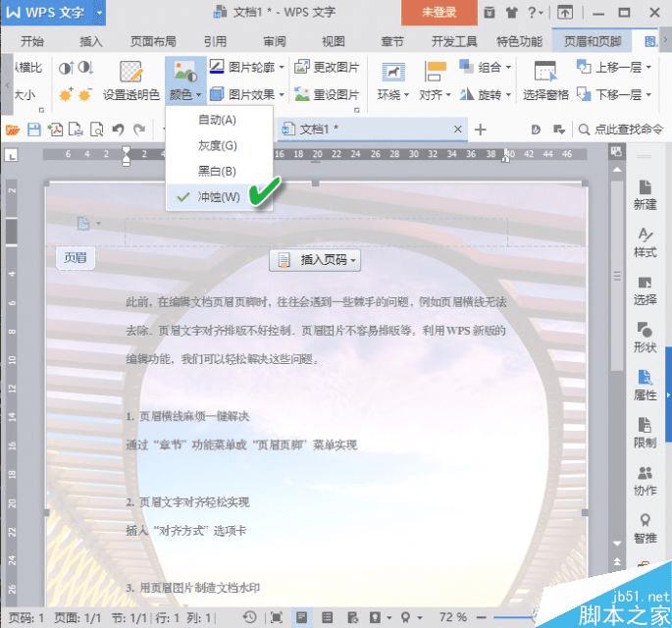Viewport: 672px width, 628px height.
Task: Switch to the 插入 (Insert) tab
Action: click(x=91, y=41)
